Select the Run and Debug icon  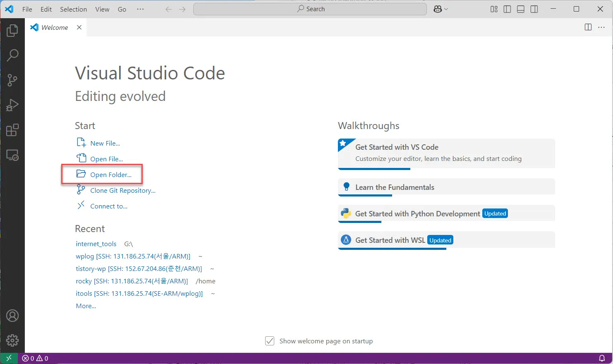pos(12,105)
